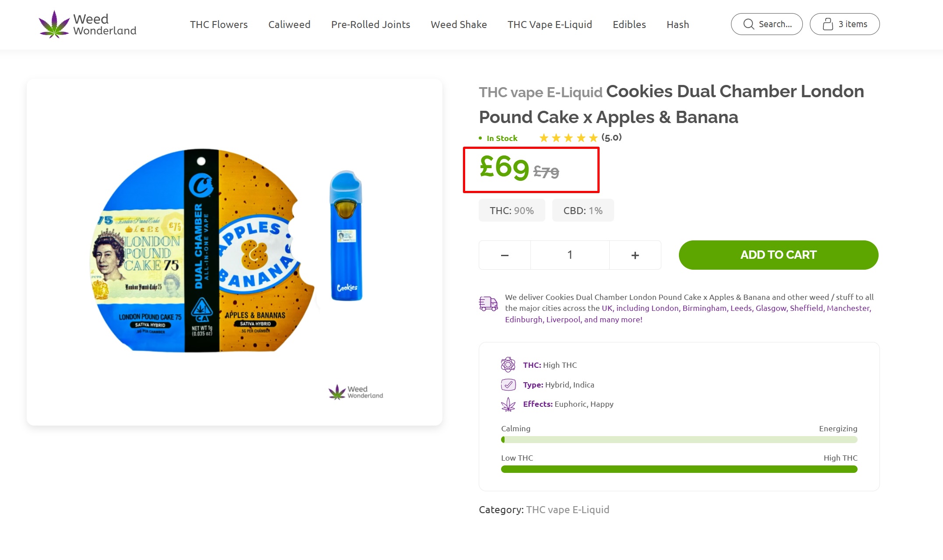The width and height of the screenshot is (943, 560).
Task: Click the THC atom icon
Action: tap(508, 364)
